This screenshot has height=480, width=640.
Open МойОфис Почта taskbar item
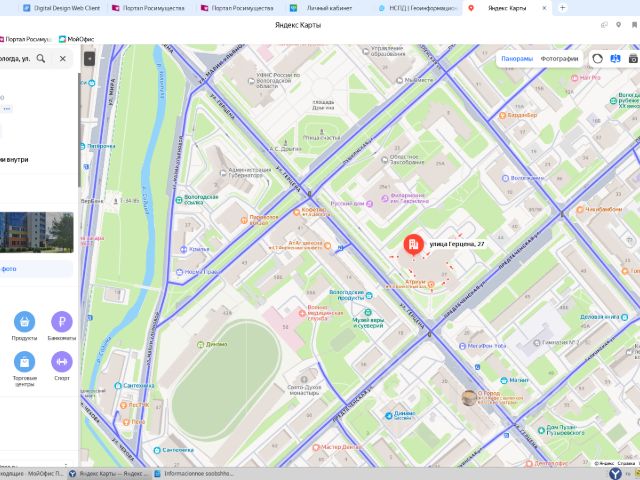33,473
